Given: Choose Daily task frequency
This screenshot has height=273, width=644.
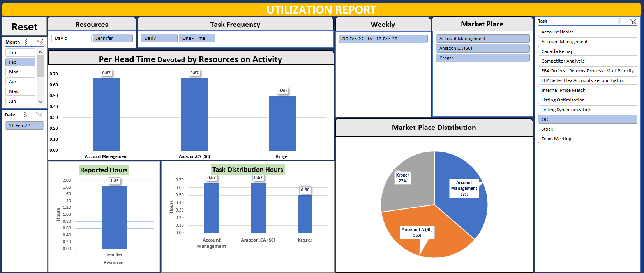Looking at the screenshot, I should coord(159,38).
